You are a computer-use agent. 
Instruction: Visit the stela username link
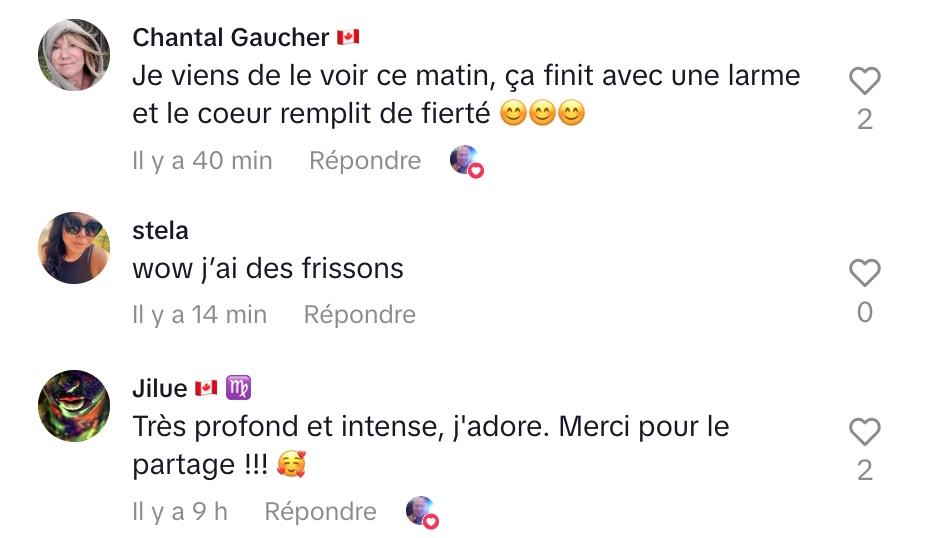tap(160, 230)
